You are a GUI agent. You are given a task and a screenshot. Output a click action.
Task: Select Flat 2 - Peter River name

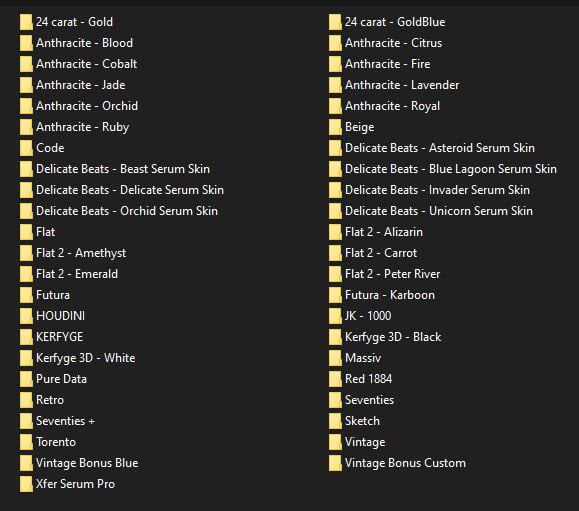(392, 274)
